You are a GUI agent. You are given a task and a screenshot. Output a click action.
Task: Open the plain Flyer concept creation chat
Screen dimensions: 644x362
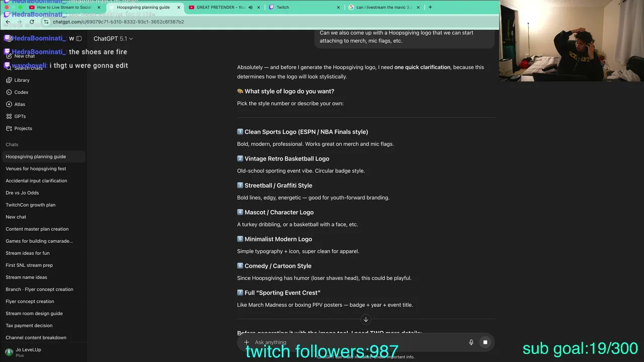pyautogui.click(x=44, y=301)
